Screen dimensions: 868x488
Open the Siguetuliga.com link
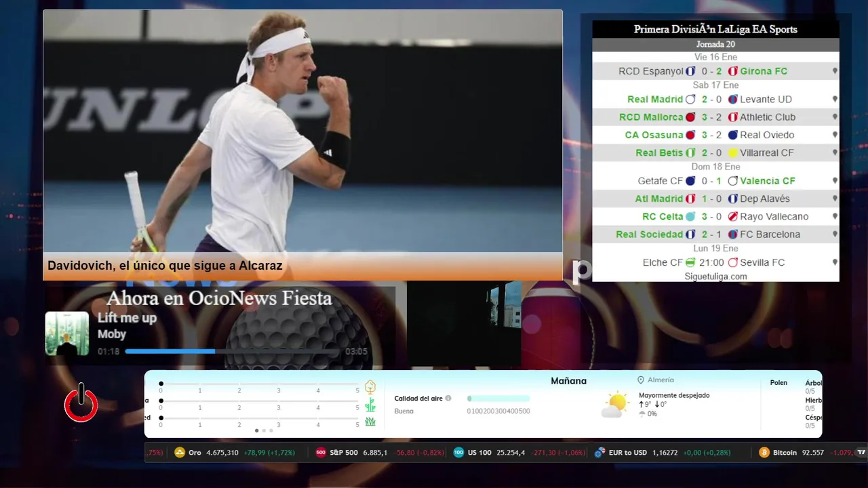(715, 277)
